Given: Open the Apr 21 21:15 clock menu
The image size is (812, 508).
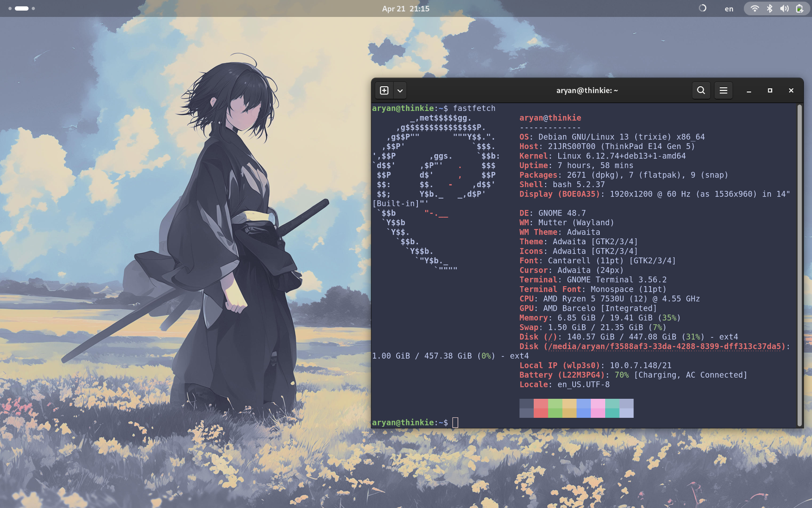Looking at the screenshot, I should pos(406,8).
